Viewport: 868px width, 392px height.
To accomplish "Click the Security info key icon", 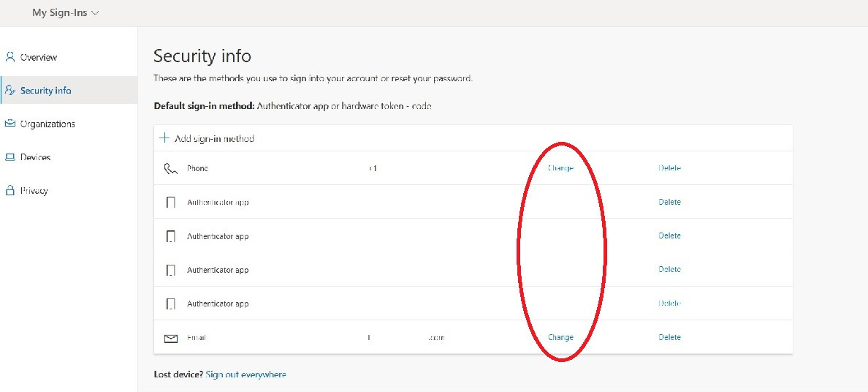I will 10,91.
